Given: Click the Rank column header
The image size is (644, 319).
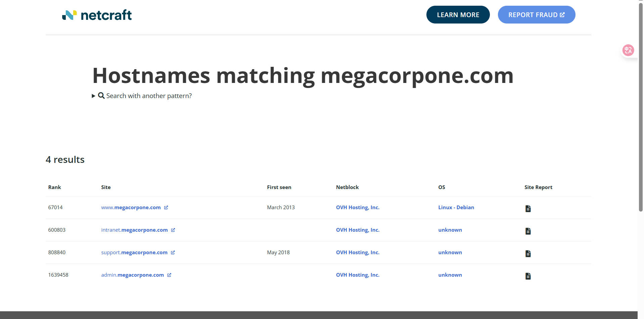Looking at the screenshot, I should [54, 187].
